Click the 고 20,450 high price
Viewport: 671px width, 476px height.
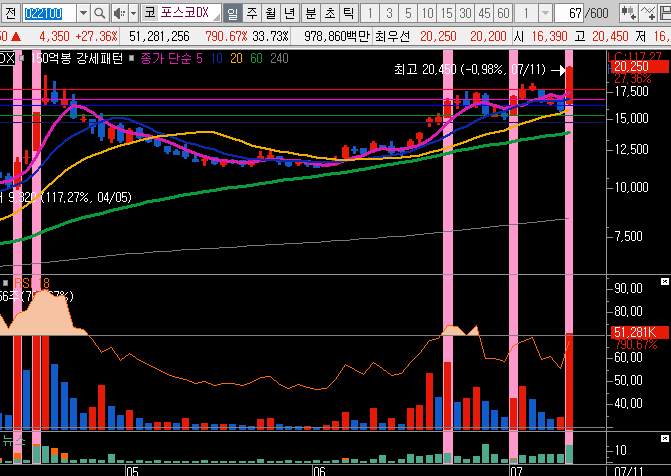tap(600, 37)
